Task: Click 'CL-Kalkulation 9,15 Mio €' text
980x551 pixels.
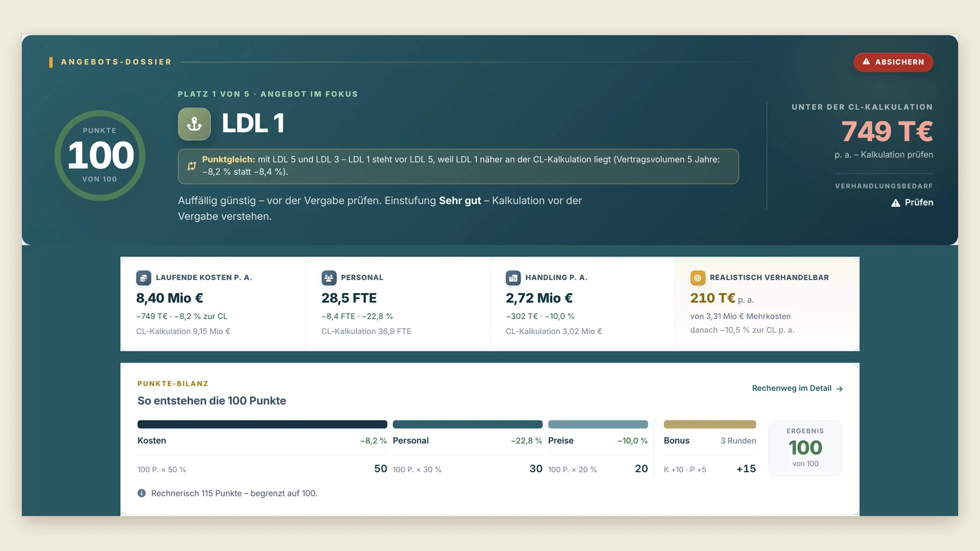Action: [183, 331]
